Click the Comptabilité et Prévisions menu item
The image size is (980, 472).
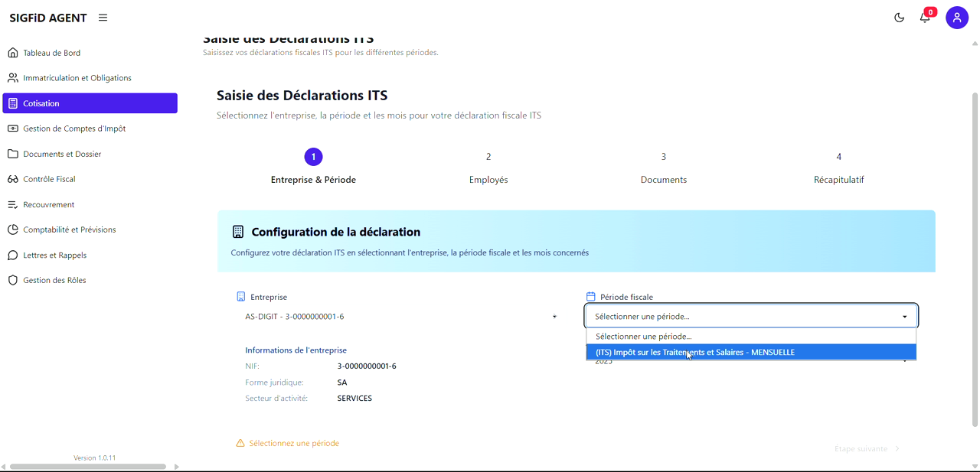click(x=11, y=229)
